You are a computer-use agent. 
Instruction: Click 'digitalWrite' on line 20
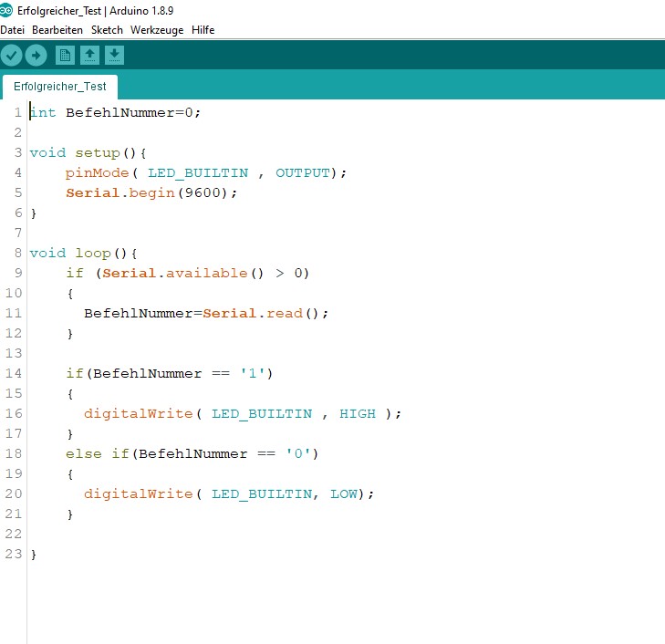pos(139,494)
